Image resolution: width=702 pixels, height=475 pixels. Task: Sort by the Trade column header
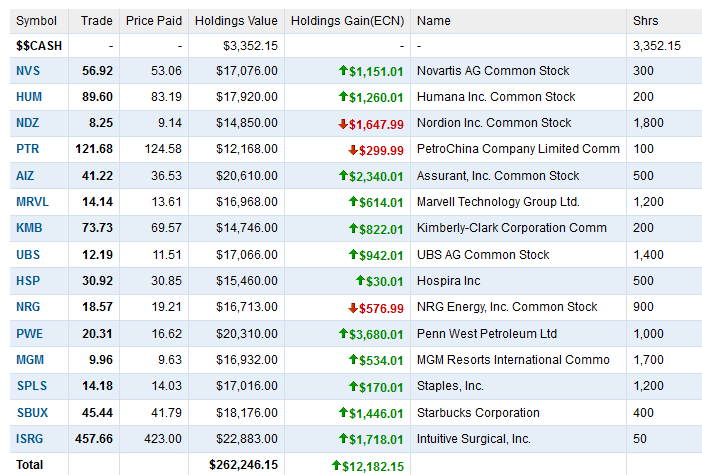[x=97, y=21]
